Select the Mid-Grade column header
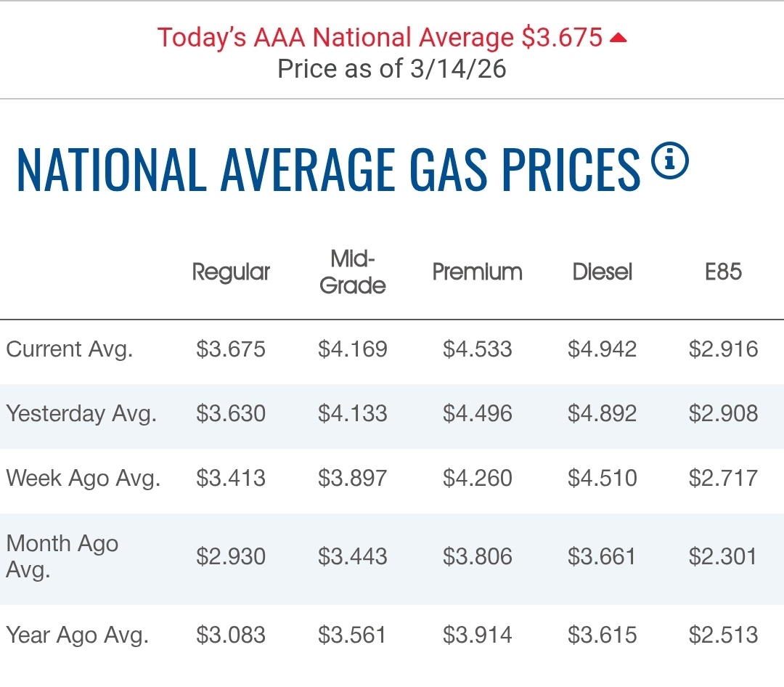 (x=352, y=272)
